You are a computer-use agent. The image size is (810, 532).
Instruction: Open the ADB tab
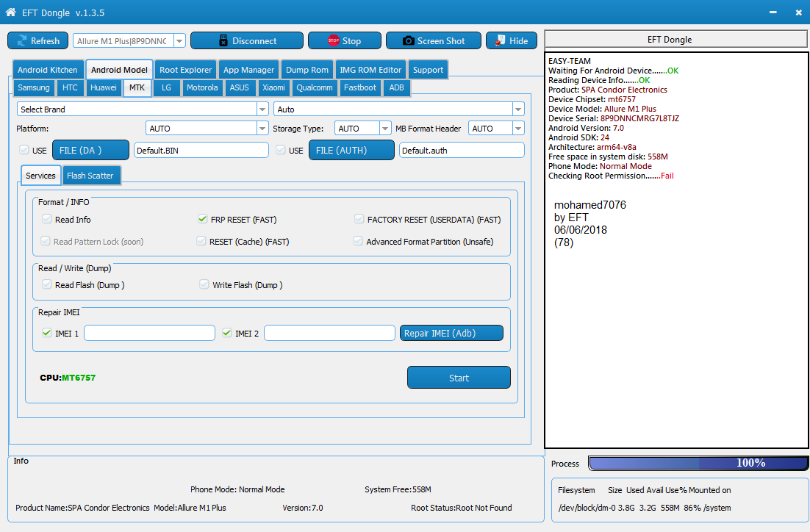[397, 87]
